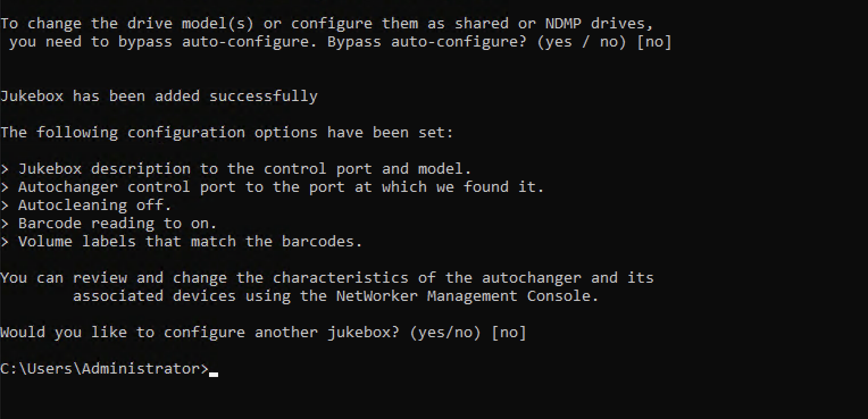Screen dimensions: 868x419
Task: Click the C:\Users\Administrator> prompt text
Action: pos(105,369)
